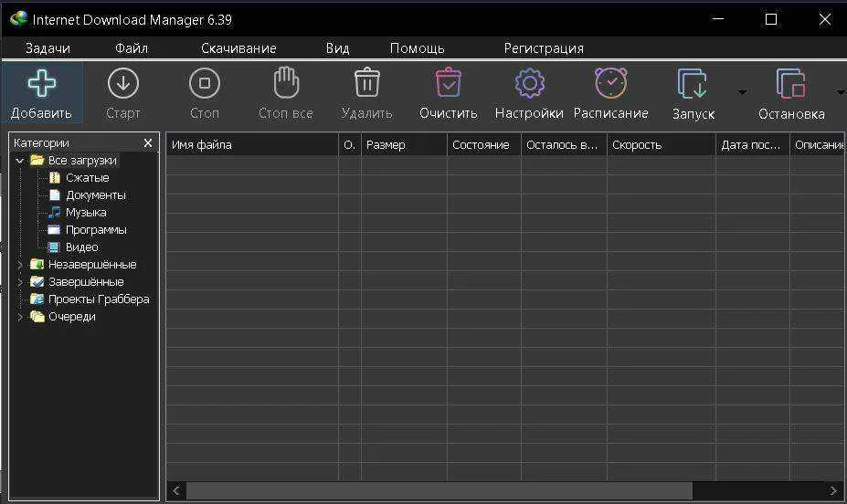Image resolution: width=847 pixels, height=504 pixels.
Task: Click the Описание column header
Action: tap(818, 144)
